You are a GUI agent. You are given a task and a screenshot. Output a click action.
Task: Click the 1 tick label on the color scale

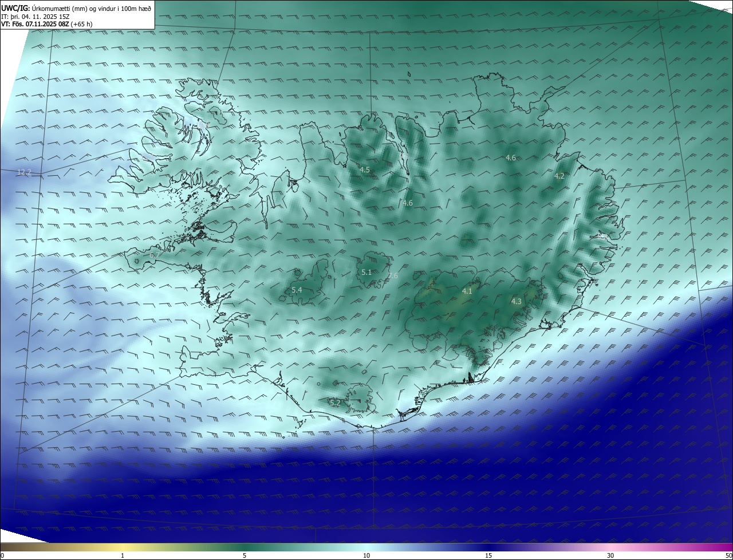point(123,555)
